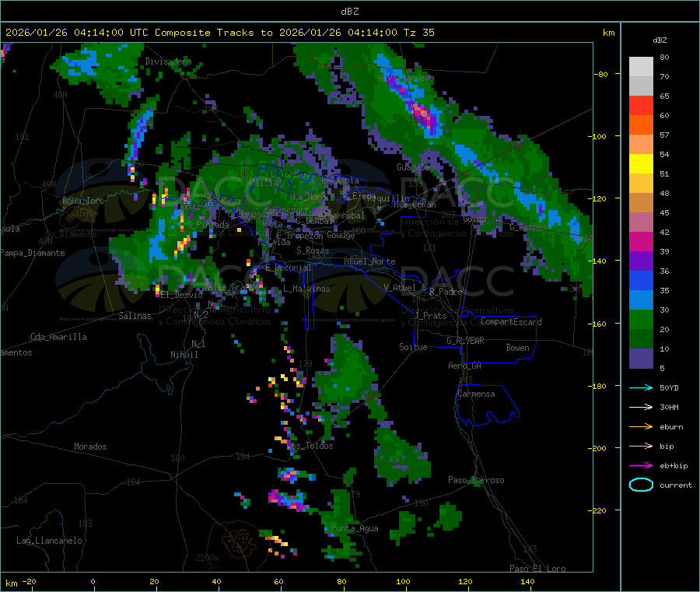Click the yellow eburn arrow in legend
This screenshot has height=592, width=700.
point(641,427)
